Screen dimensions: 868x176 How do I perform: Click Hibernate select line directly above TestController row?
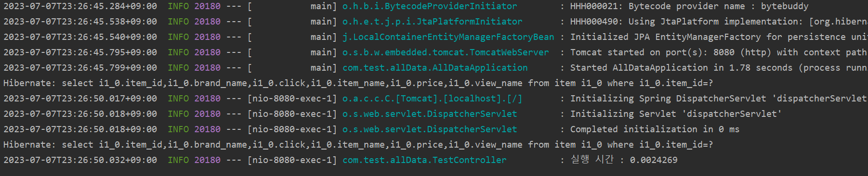click(358, 145)
